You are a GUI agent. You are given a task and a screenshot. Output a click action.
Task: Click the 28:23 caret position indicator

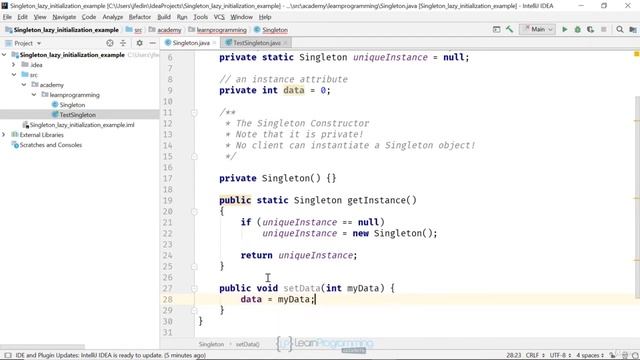(x=513, y=355)
